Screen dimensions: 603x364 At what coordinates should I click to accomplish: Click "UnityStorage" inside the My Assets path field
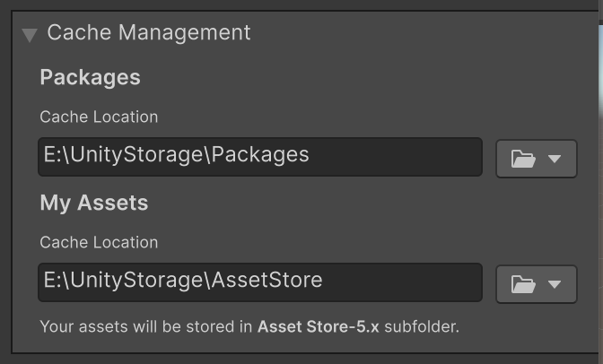point(135,280)
